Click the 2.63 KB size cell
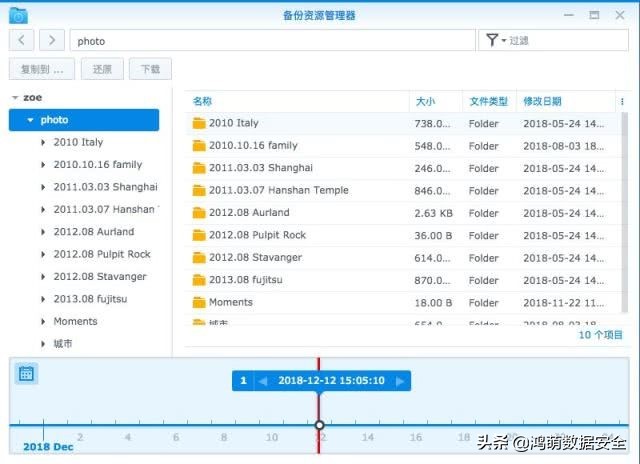The image size is (640, 464). (x=433, y=213)
